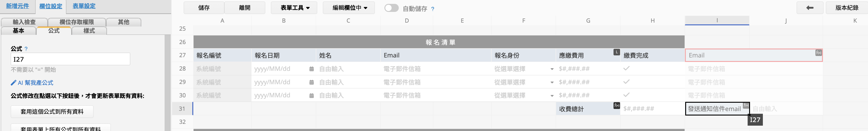Check the 繳費完成 checkmark in row 30
This screenshot has width=868, height=131.
626,95
